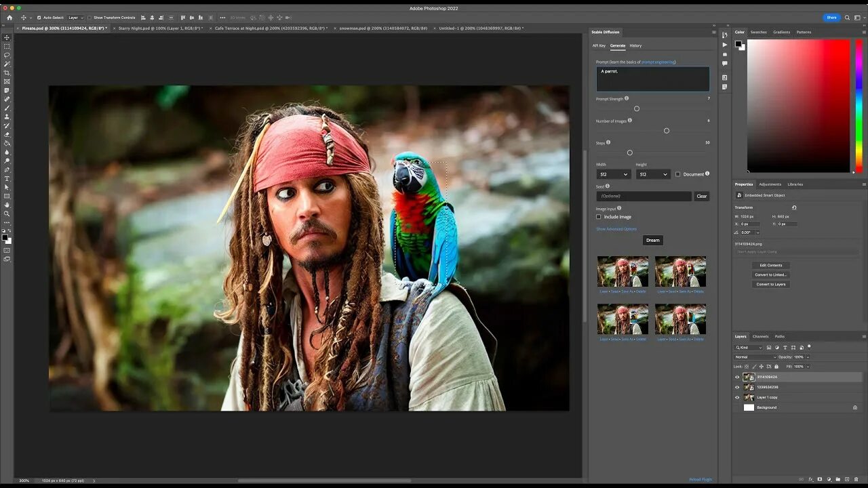Open the Height 512 dropdown

[653, 174]
